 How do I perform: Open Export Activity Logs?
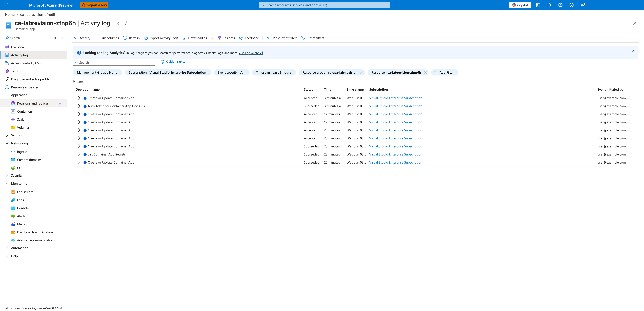161,38
